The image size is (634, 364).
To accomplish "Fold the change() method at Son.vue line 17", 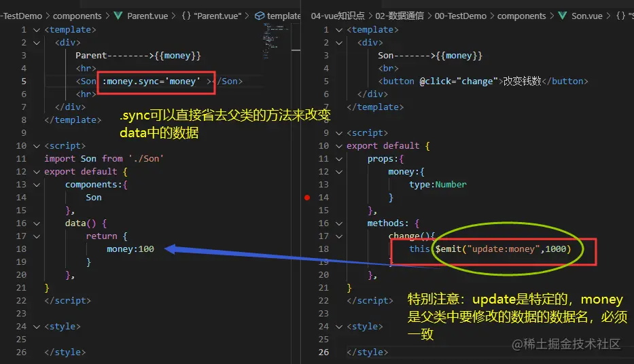I will [x=339, y=236].
